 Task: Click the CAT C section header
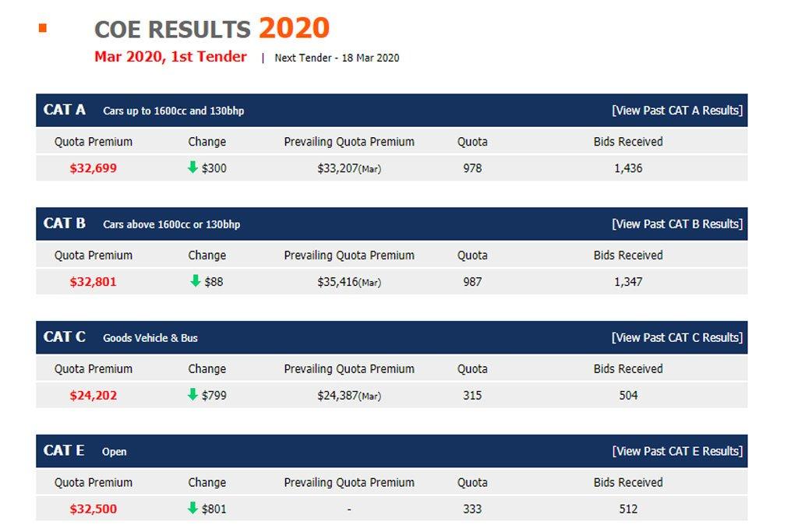click(65, 337)
